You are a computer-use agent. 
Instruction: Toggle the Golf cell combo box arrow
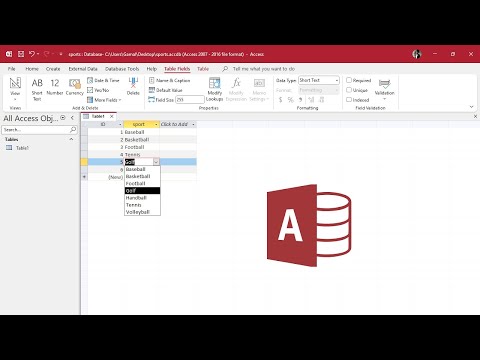click(x=156, y=162)
